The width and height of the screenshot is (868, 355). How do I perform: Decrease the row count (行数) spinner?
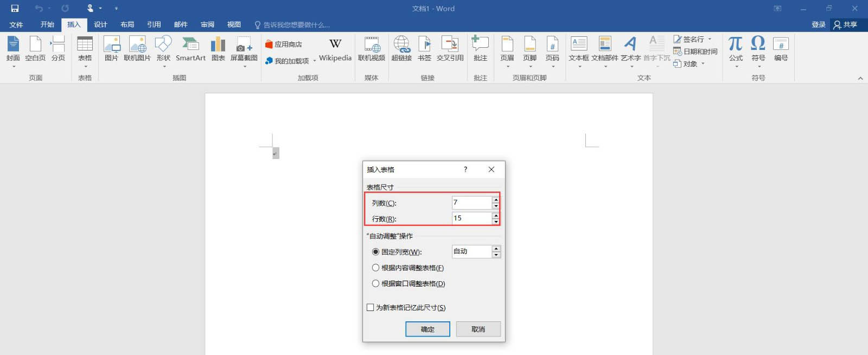tap(496, 221)
